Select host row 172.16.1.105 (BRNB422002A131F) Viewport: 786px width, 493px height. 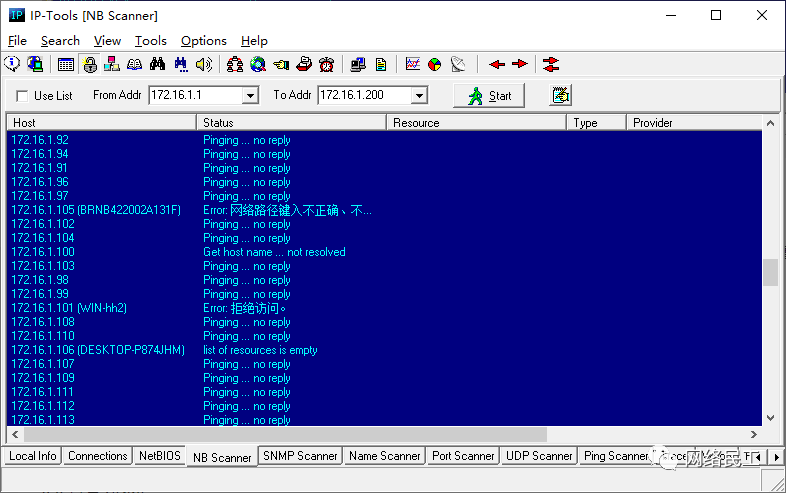coord(384,210)
